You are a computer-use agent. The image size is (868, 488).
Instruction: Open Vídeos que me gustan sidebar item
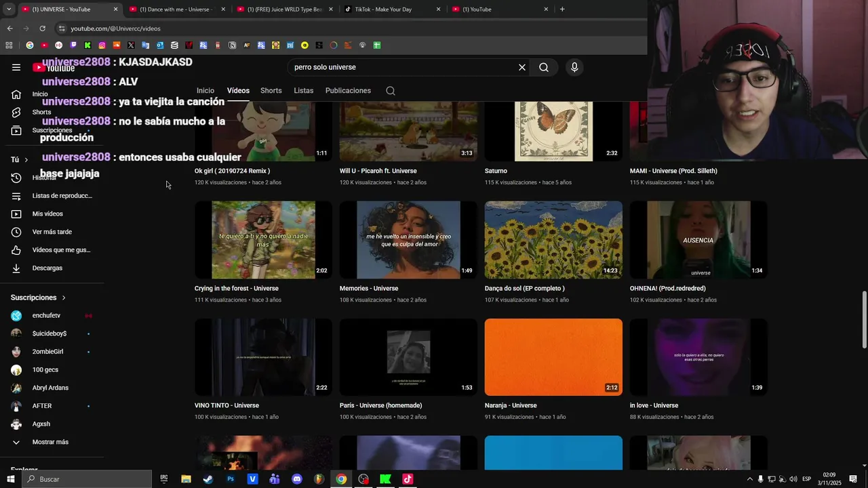coord(52,250)
